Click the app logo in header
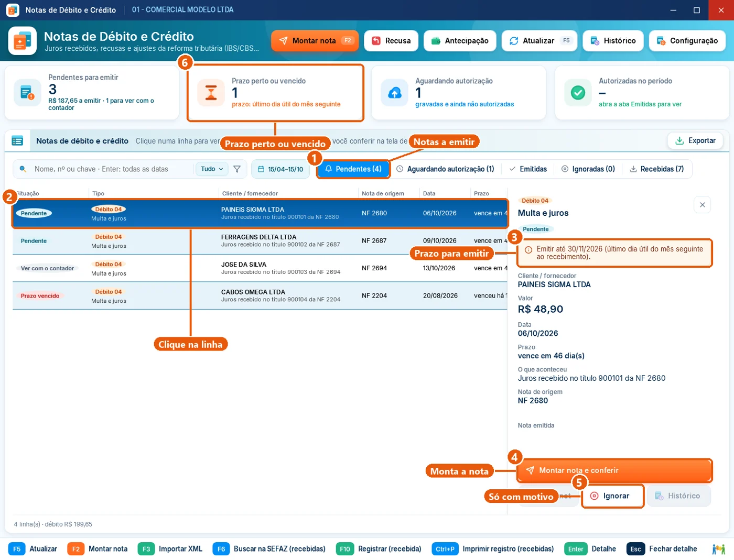 click(23, 41)
